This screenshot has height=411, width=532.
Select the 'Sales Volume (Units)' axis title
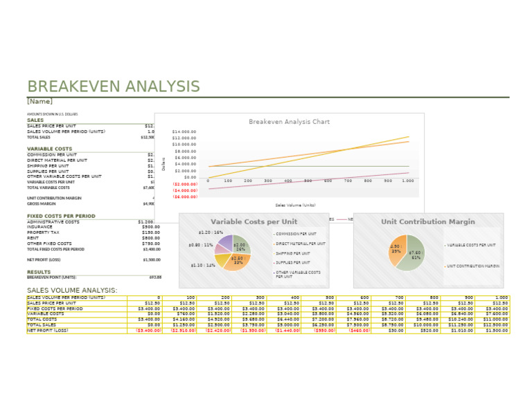tap(296, 205)
